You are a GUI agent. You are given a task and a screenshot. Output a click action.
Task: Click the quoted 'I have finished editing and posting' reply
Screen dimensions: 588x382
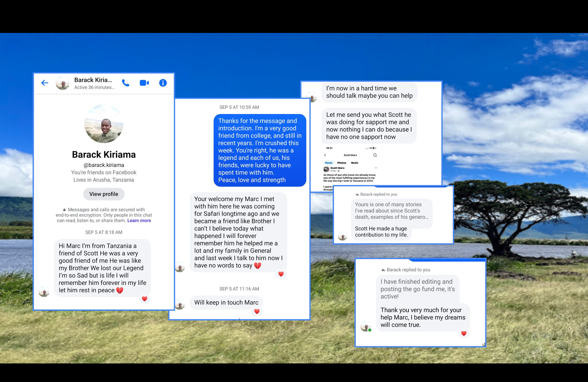[418, 289]
